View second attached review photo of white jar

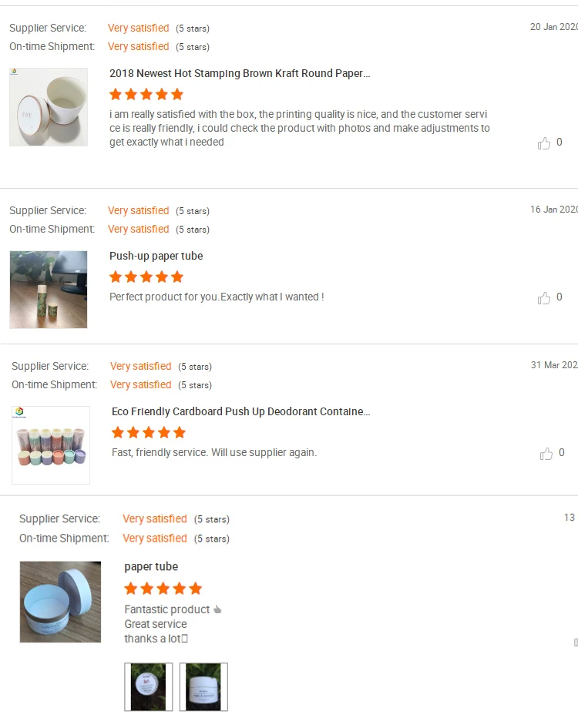click(x=203, y=686)
